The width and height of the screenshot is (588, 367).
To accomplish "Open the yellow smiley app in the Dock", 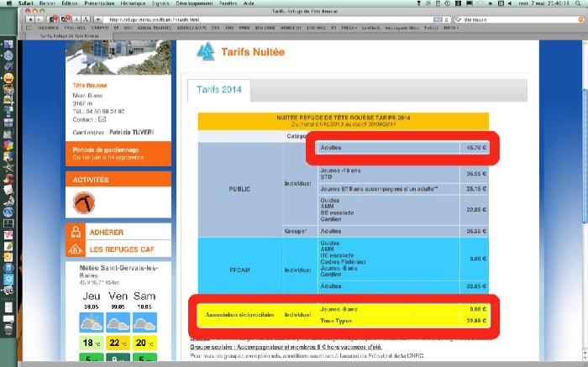I will tap(8, 78).
